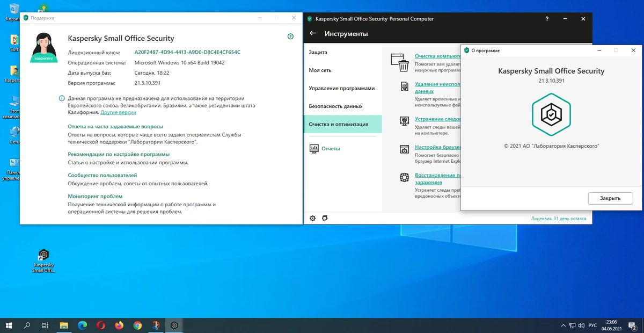The width and height of the screenshot is (644, 333).
Task: Open Сообщество пользователей link
Action: 103,175
